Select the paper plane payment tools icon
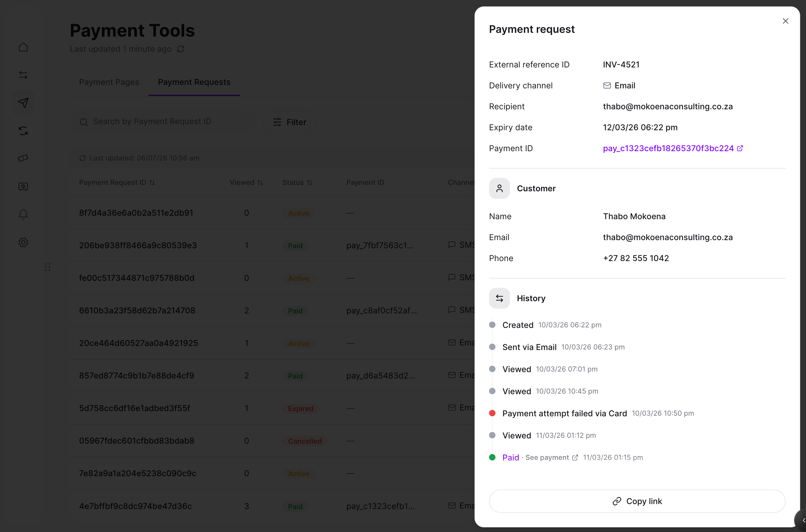Screen dimensions: 806x532 pyautogui.click(x=23, y=103)
